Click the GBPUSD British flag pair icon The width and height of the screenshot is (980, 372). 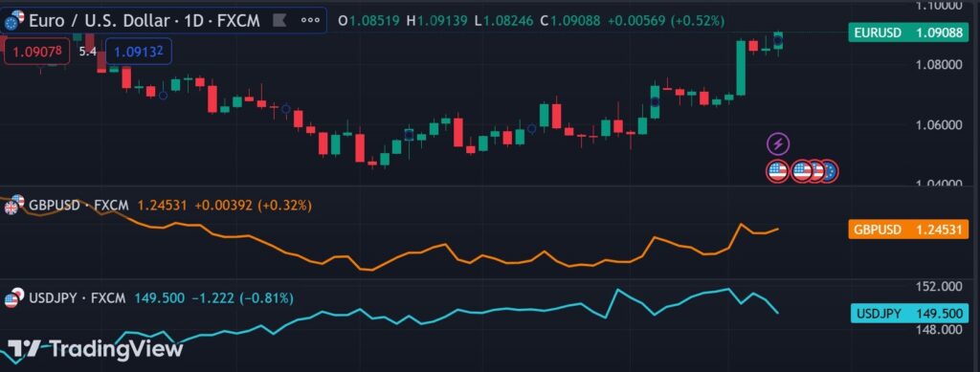click(12, 206)
